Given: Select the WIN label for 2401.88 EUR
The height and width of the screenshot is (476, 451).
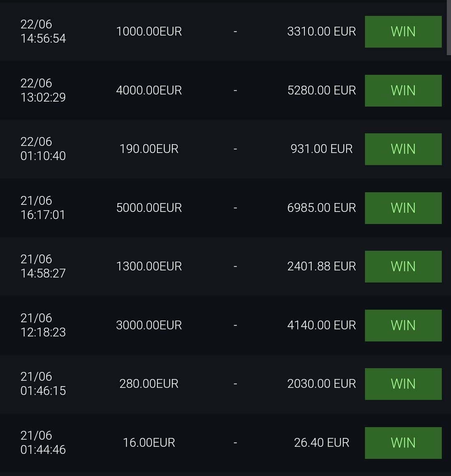Looking at the screenshot, I should 403,267.
